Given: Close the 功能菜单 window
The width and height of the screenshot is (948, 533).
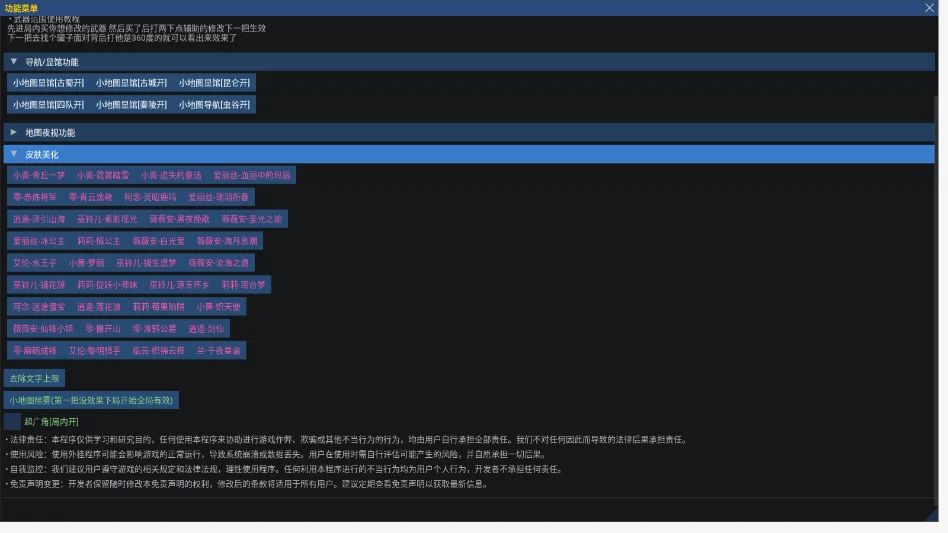Looking at the screenshot, I should tap(929, 8).
